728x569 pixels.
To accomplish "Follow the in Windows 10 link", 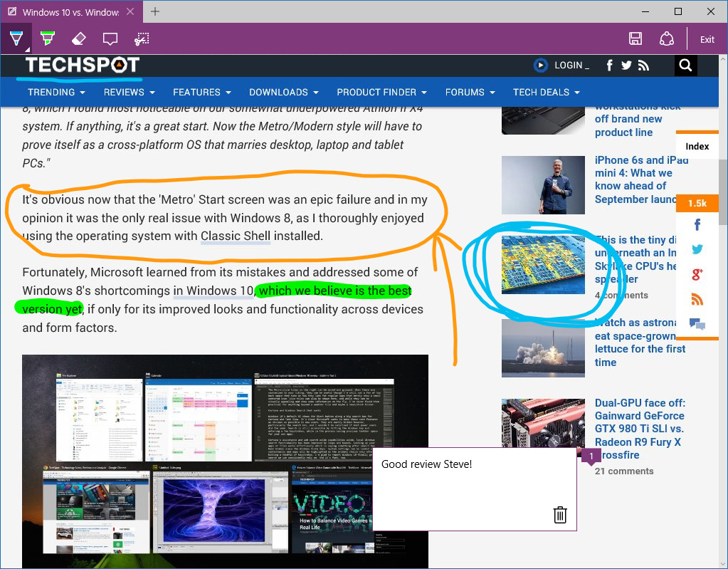I will point(213,291).
